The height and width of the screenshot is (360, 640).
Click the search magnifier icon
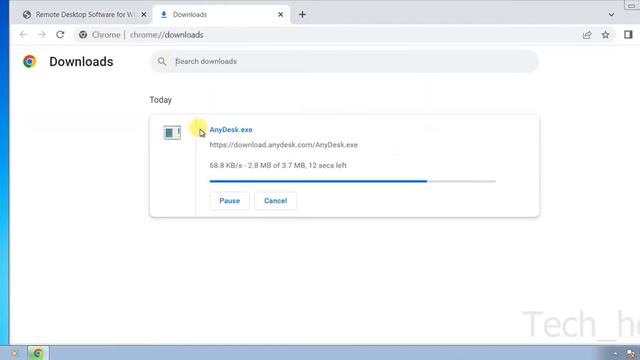[162, 61]
